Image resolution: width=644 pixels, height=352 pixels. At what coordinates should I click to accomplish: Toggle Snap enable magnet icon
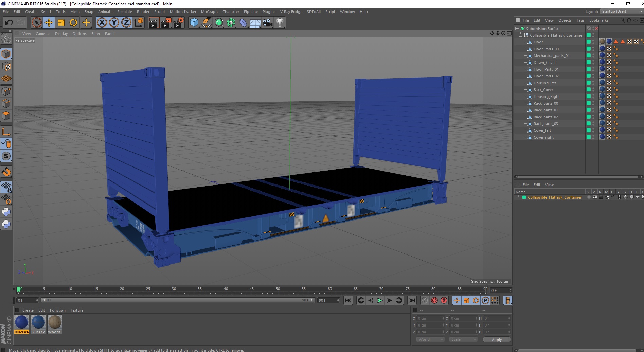click(6, 172)
